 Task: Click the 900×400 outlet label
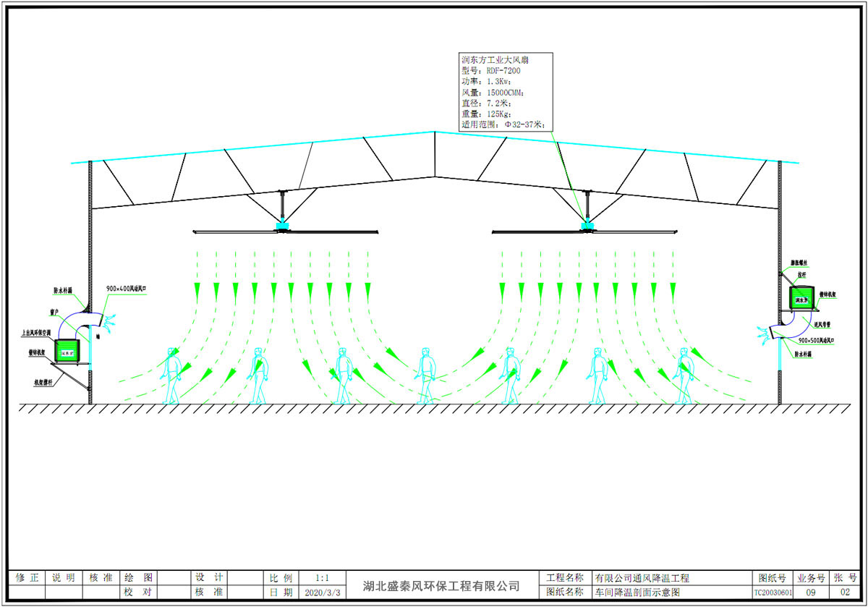(130, 289)
